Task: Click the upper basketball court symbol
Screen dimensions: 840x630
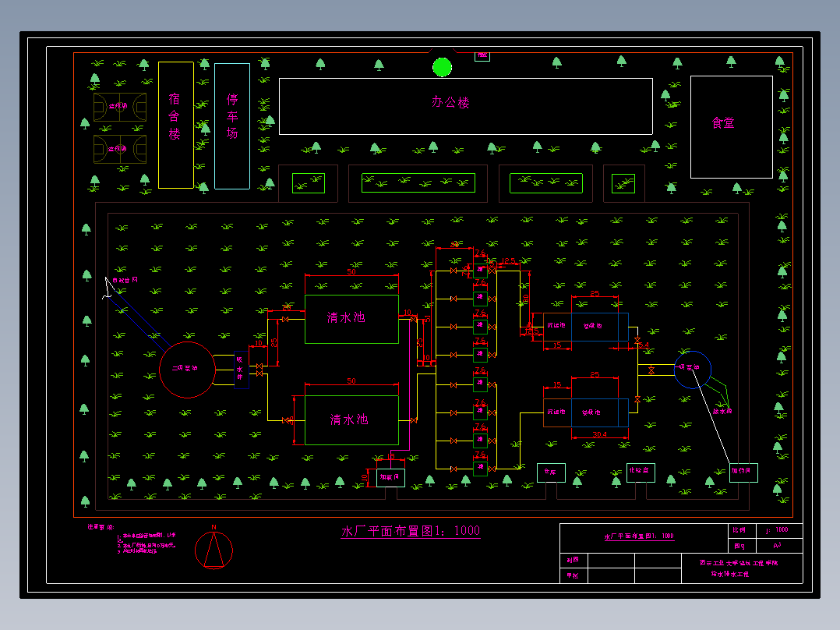Action: click(120, 107)
